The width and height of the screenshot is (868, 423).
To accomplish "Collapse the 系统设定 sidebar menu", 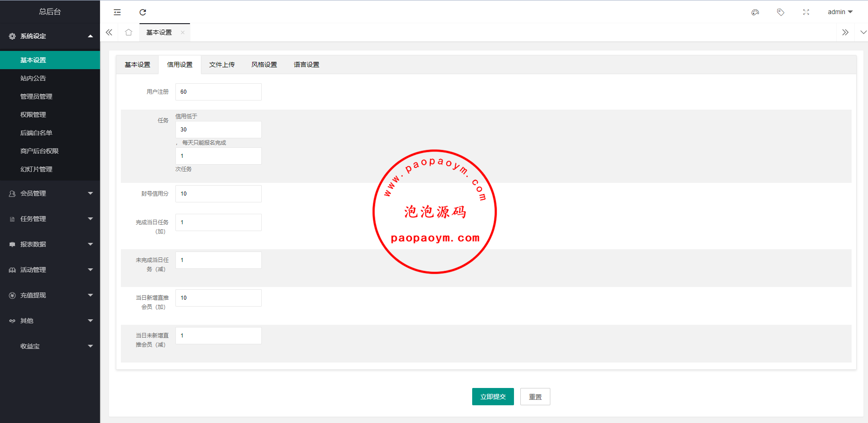I will tap(50, 36).
